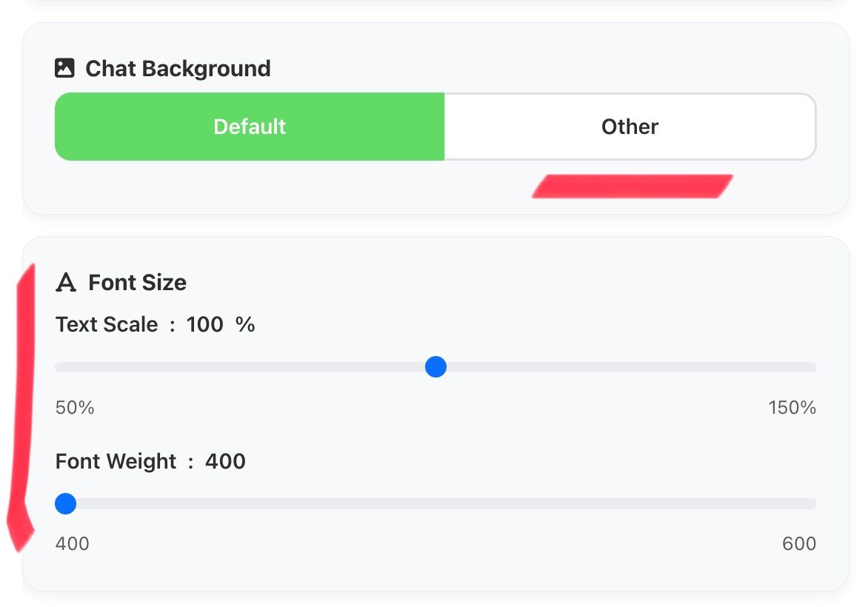Screen dimensions: 868x607
Task: Click the 50% minimum scale label
Action: 75,408
